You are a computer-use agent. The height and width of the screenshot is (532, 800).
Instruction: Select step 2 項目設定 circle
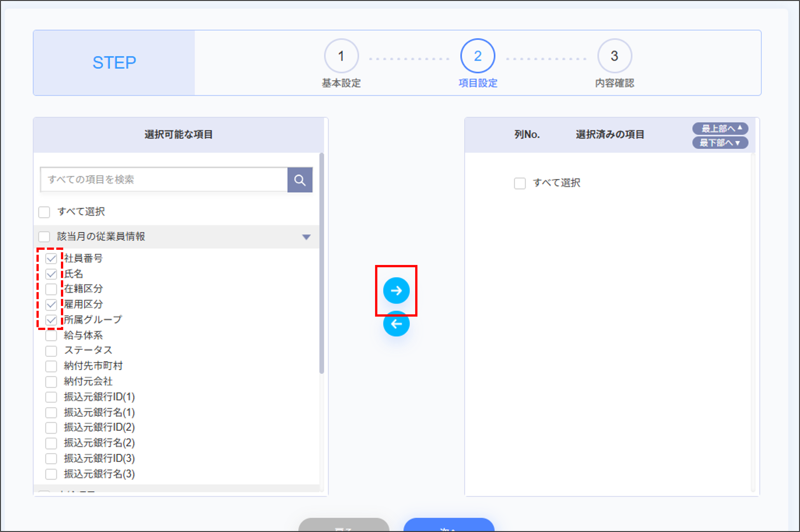477,56
